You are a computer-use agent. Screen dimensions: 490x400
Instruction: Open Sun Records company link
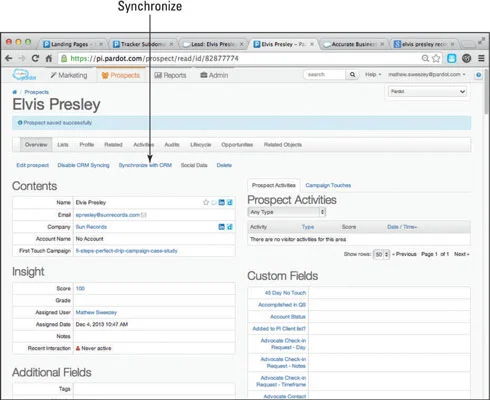click(x=91, y=227)
